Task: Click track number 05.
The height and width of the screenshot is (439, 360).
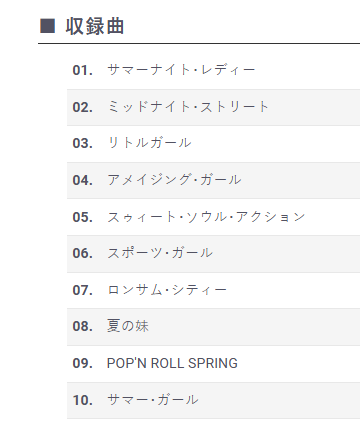Action: coord(83,217)
